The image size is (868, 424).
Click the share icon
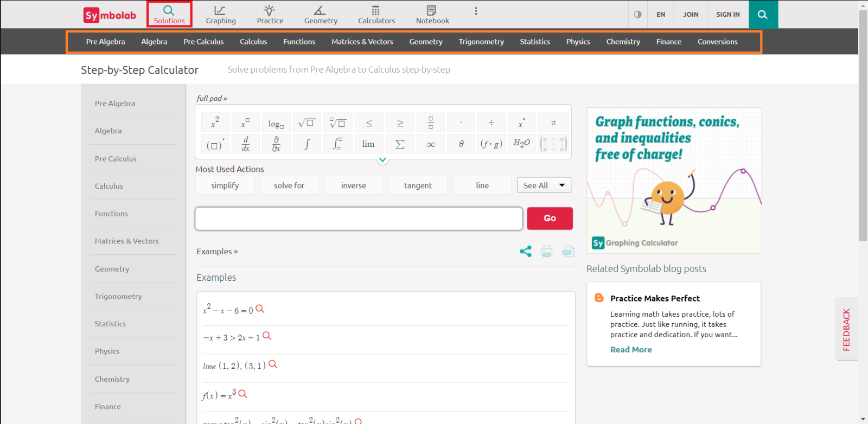pyautogui.click(x=525, y=251)
